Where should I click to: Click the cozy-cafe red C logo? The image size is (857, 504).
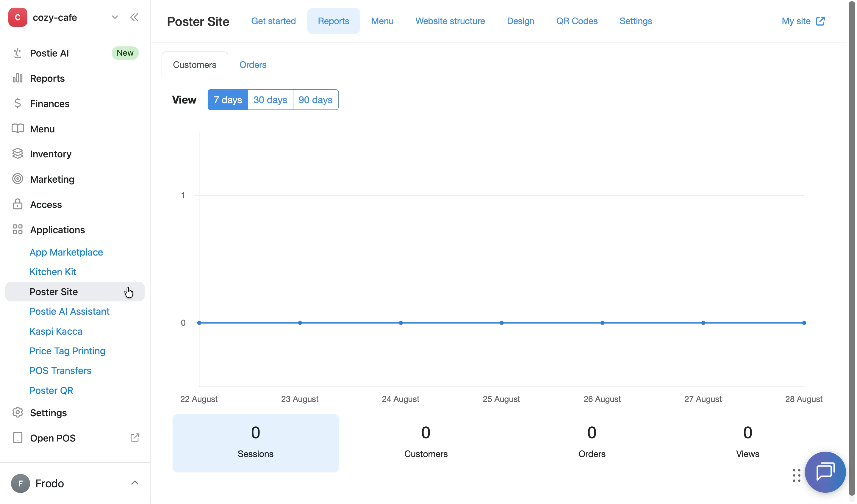click(18, 17)
